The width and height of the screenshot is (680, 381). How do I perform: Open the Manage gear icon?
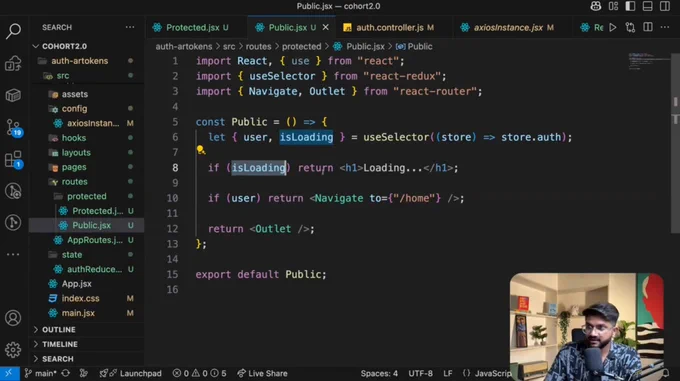(13, 349)
